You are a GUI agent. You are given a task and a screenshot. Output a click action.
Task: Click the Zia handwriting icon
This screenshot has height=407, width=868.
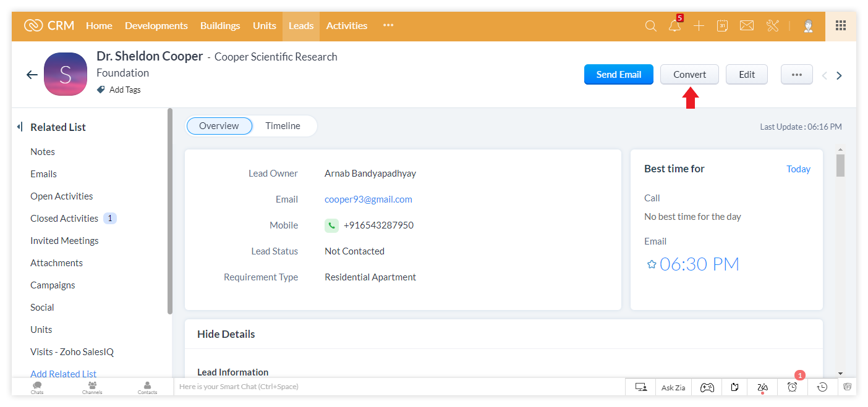click(763, 387)
